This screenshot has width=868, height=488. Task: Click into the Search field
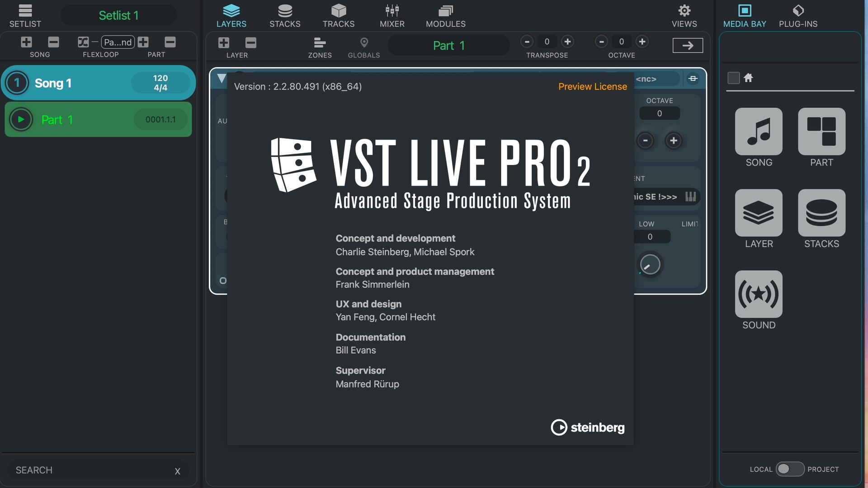90,470
